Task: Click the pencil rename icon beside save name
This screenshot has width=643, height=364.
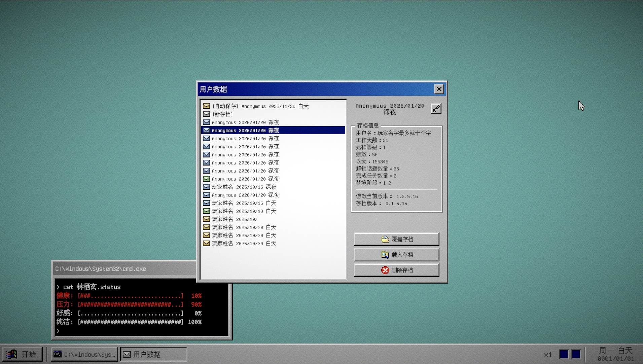Action: pyautogui.click(x=436, y=109)
